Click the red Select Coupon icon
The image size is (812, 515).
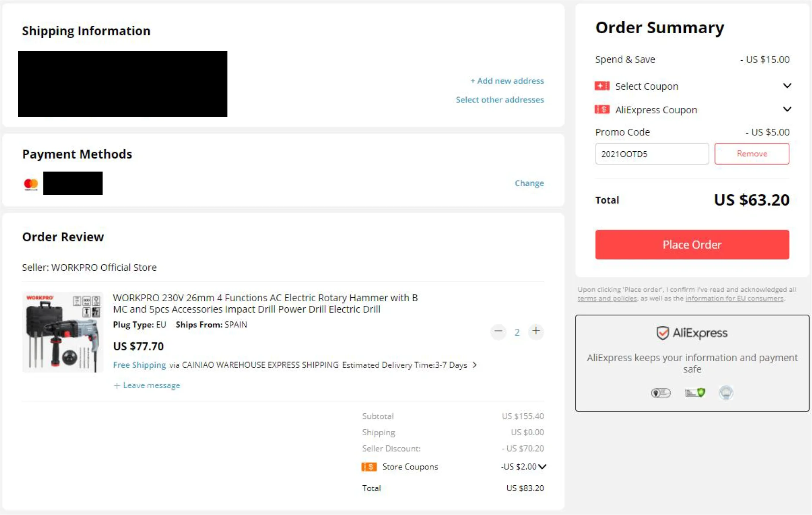click(x=602, y=86)
